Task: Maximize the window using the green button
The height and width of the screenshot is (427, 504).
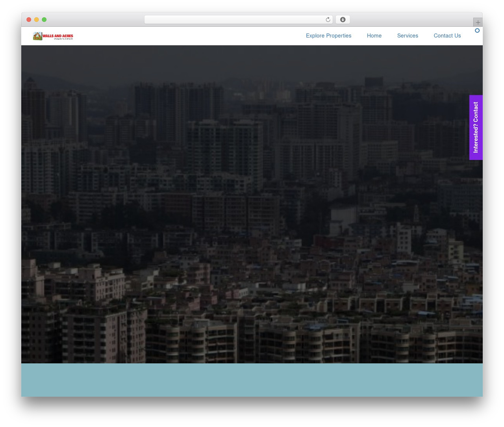Action: 44,20
